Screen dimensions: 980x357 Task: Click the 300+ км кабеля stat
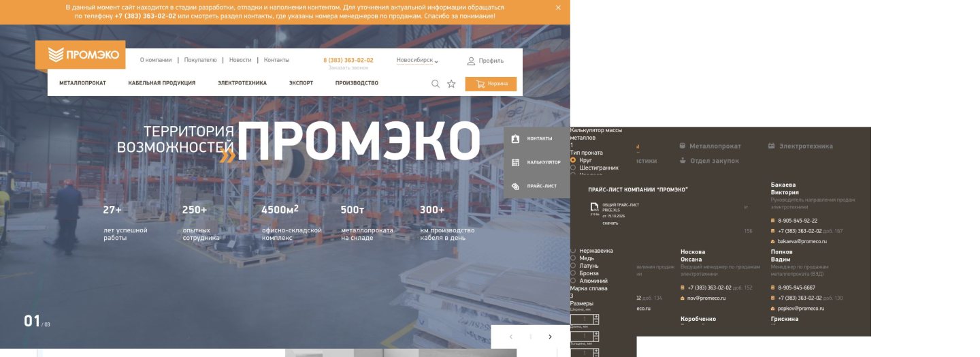pos(447,223)
